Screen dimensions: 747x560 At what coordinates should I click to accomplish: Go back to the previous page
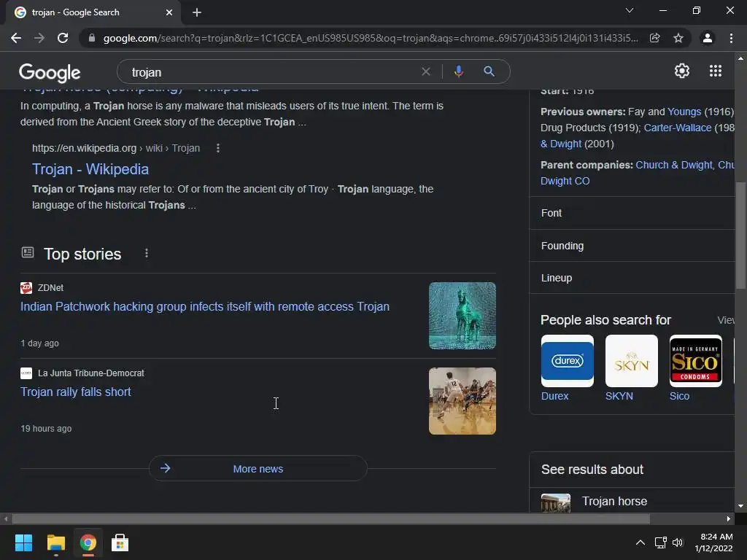click(x=16, y=38)
